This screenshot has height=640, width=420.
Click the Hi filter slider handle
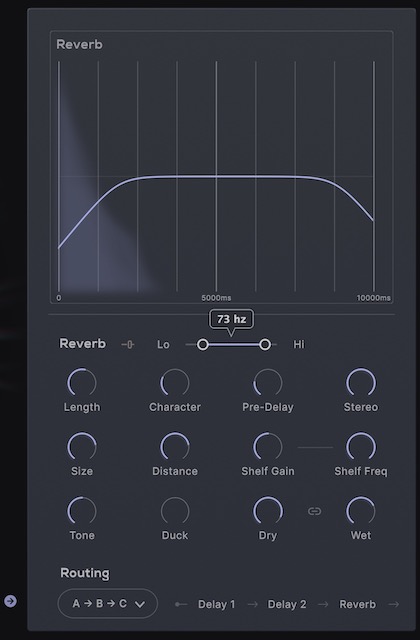[x=265, y=345]
